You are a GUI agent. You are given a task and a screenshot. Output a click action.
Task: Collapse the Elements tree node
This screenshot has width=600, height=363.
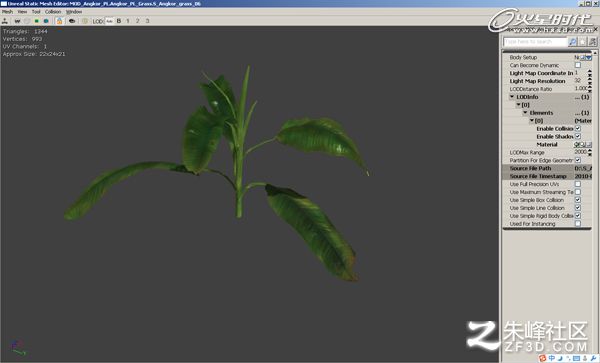click(x=525, y=113)
